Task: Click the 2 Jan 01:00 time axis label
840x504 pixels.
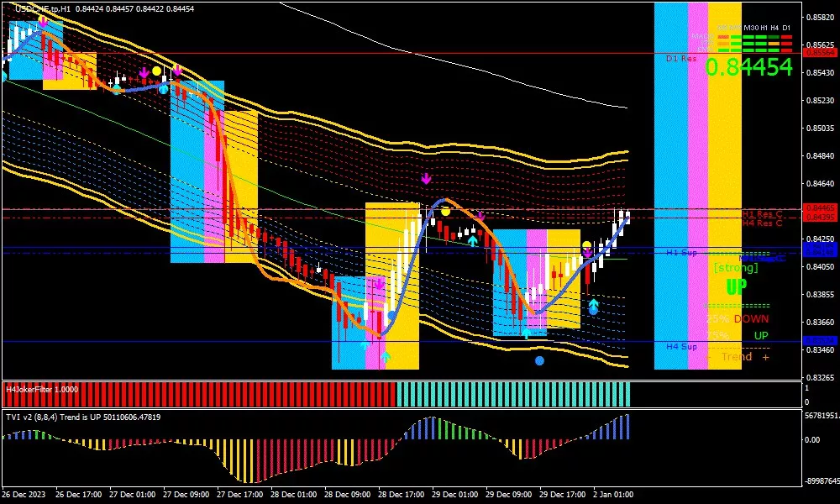Action: [x=613, y=495]
